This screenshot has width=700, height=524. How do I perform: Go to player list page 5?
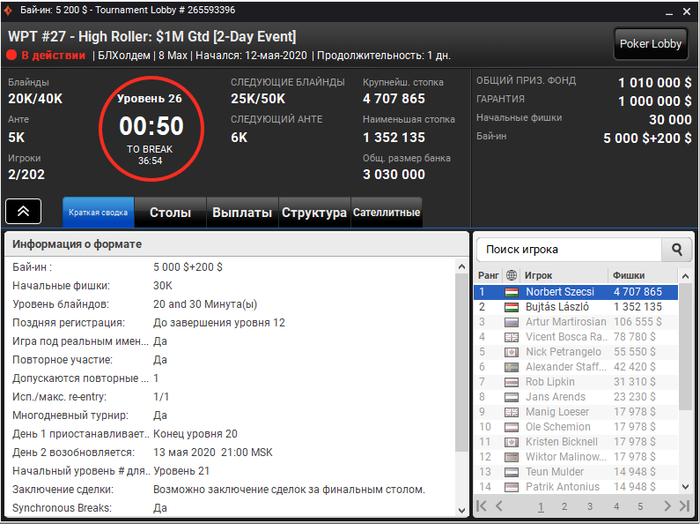point(640,507)
